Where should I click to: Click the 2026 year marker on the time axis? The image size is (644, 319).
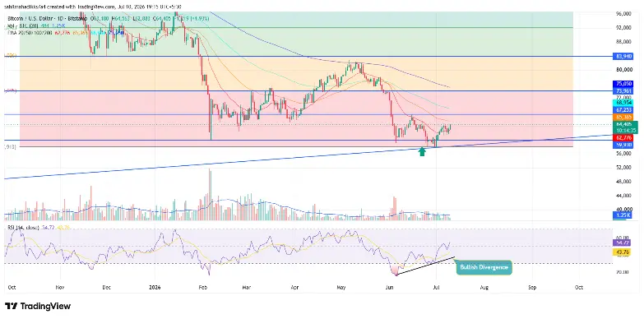click(x=155, y=287)
